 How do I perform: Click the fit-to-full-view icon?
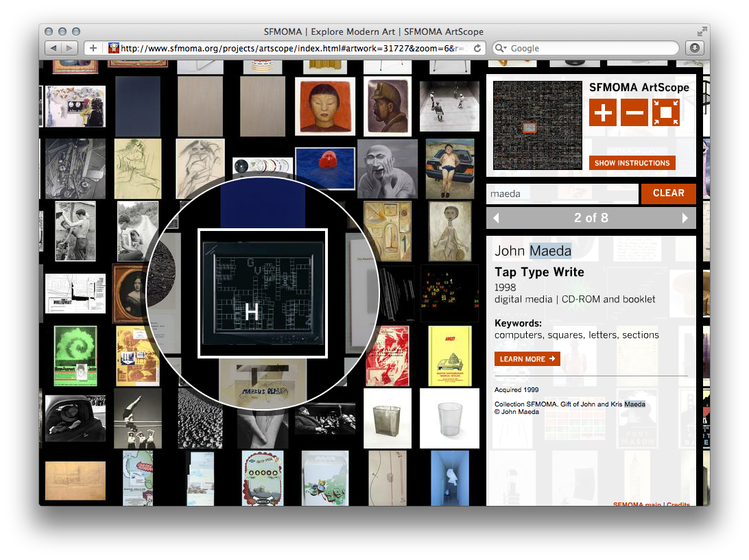[x=665, y=111]
